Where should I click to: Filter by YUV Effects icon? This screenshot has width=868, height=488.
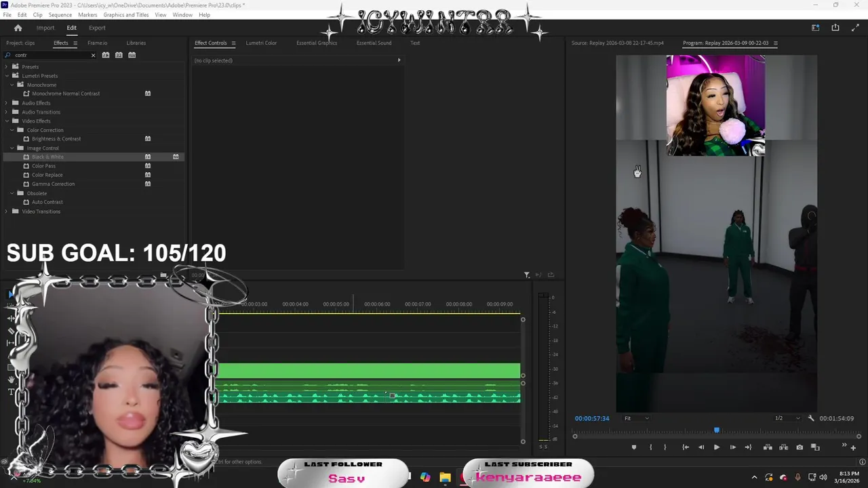[x=132, y=55]
